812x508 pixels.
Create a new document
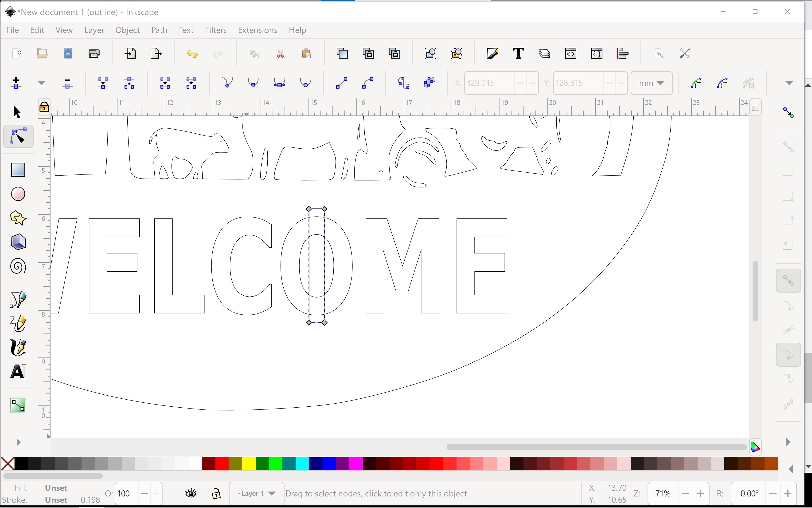pos(17,53)
